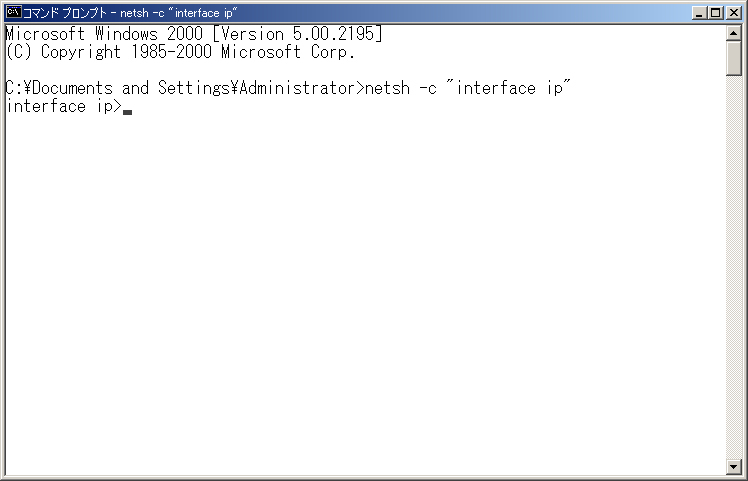Close the netsh command prompt window

coord(734,13)
